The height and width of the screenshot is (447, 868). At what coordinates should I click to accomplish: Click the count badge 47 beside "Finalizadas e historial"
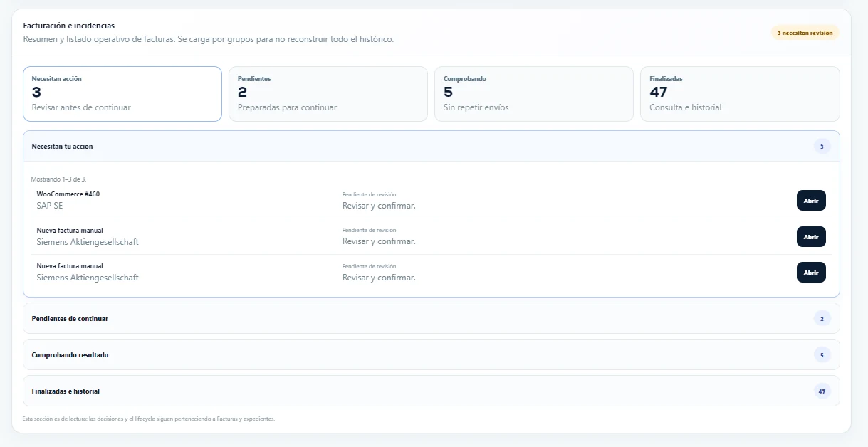822,391
